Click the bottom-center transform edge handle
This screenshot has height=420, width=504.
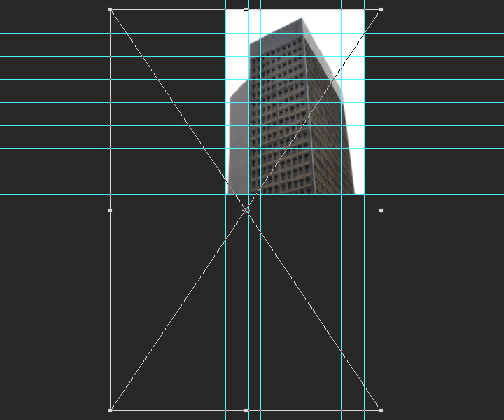tap(246, 410)
